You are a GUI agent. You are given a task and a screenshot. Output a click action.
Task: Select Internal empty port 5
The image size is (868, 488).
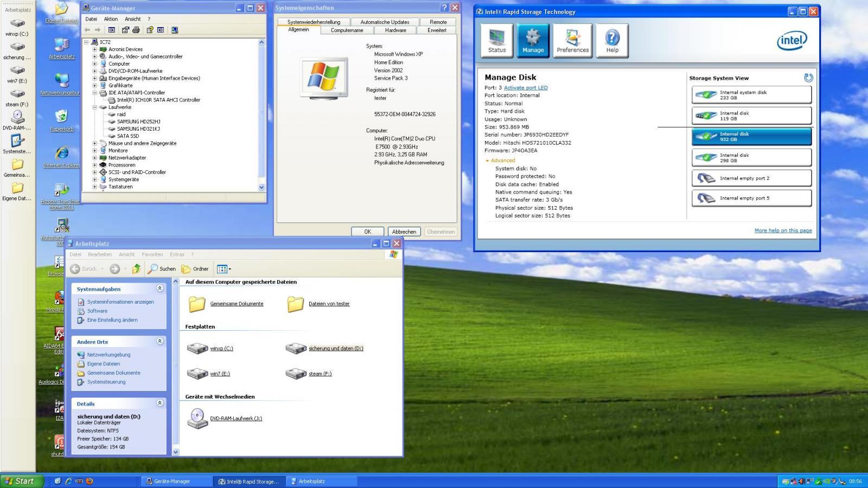pos(751,198)
